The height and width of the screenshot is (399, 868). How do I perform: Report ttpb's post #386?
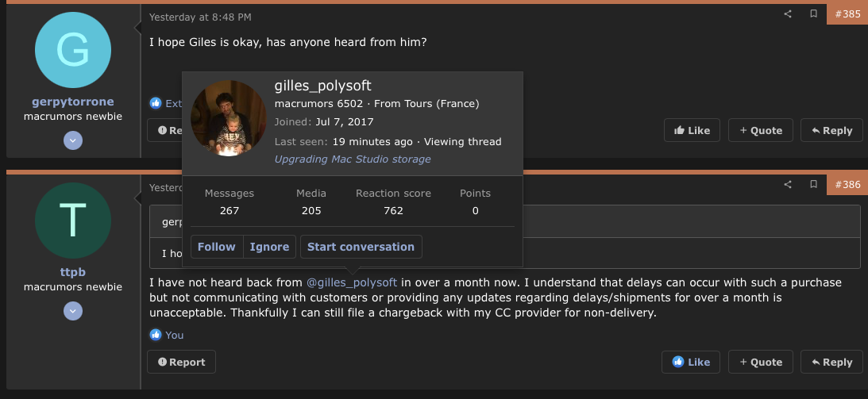pyautogui.click(x=181, y=362)
